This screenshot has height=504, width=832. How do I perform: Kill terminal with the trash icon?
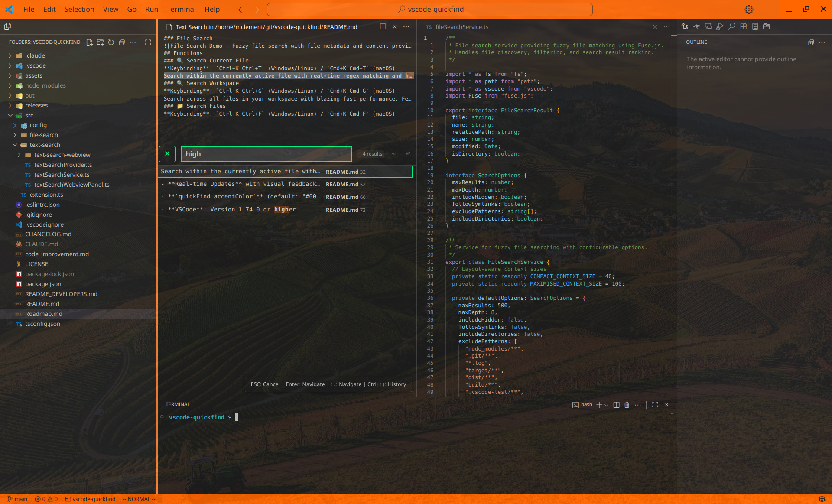pyautogui.click(x=627, y=405)
